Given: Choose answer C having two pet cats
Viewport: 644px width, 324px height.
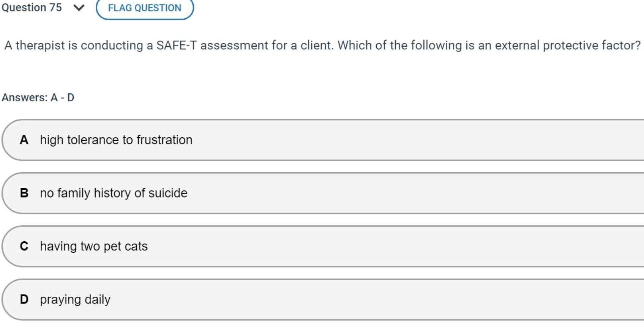Looking at the screenshot, I should click(x=323, y=246).
